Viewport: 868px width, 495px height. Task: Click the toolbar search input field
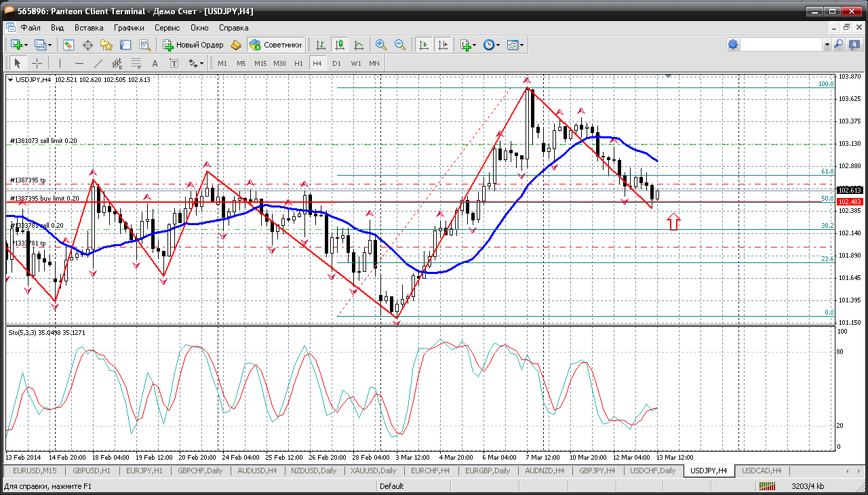[x=781, y=45]
